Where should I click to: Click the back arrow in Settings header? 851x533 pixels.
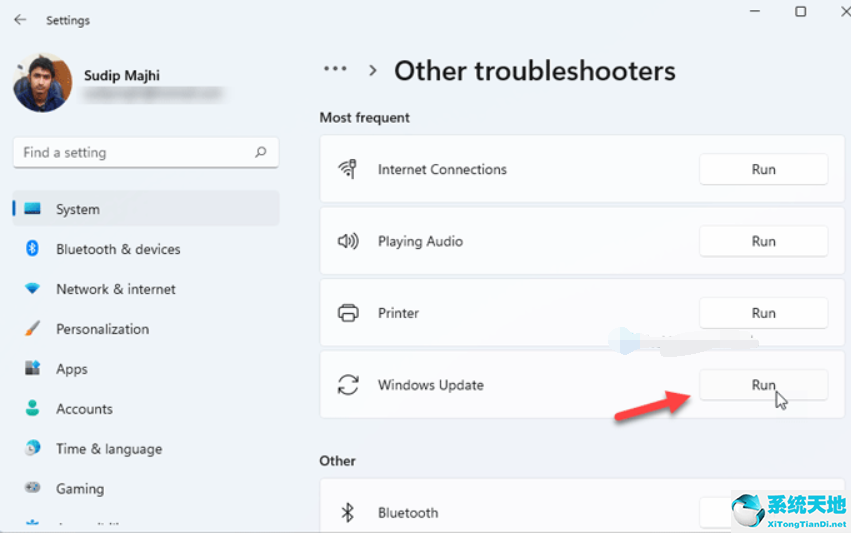coord(20,20)
